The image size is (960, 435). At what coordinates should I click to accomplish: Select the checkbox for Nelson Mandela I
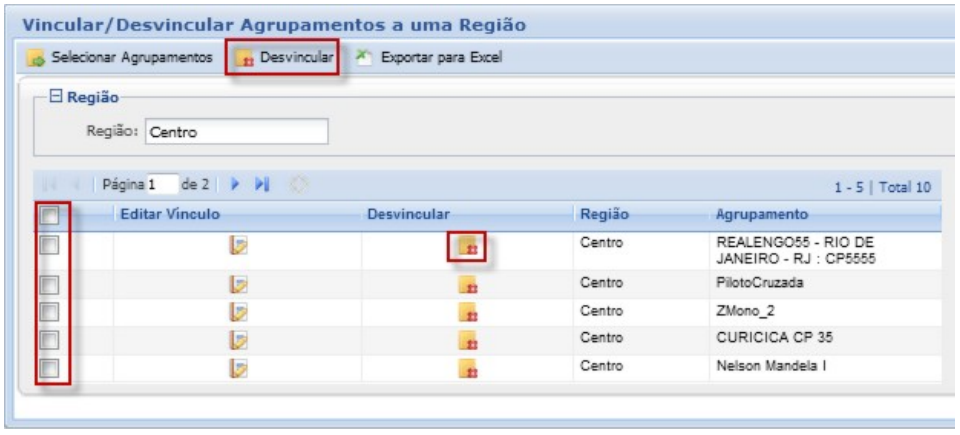[50, 369]
